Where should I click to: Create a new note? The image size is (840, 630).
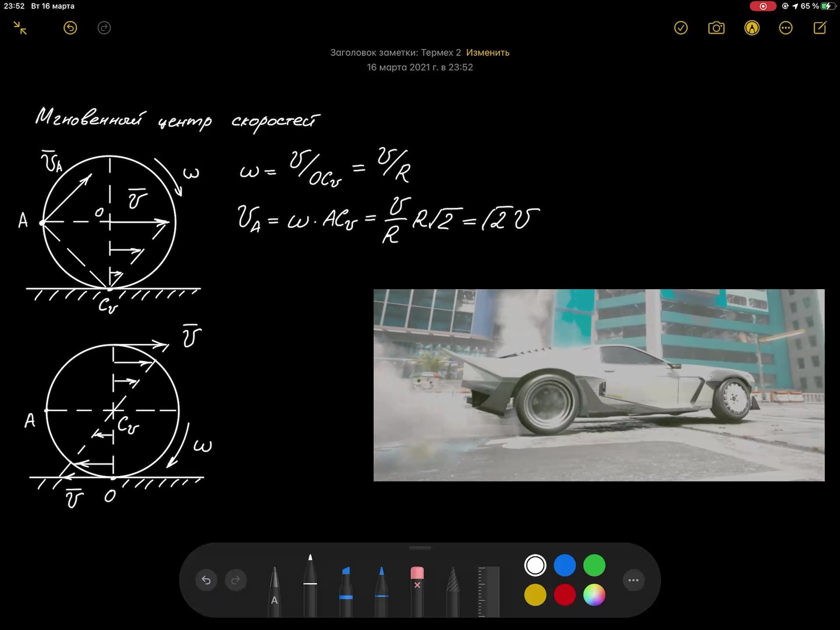(819, 28)
